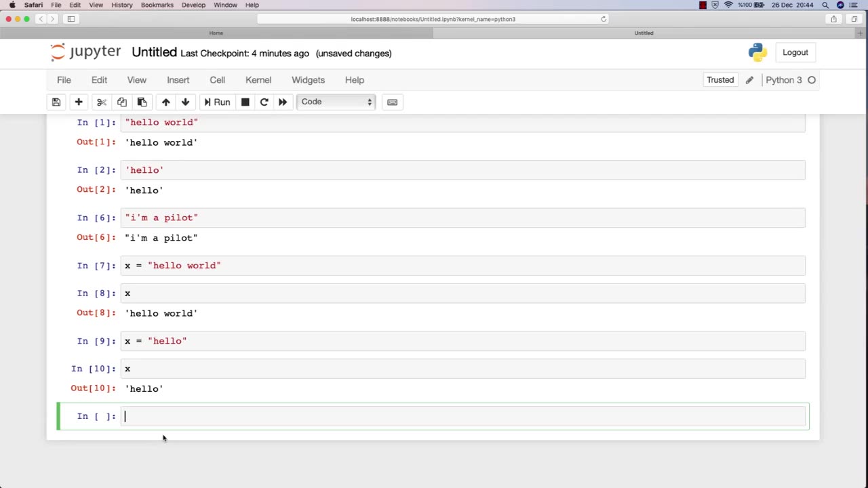Click the Python logo icon

pos(757,52)
